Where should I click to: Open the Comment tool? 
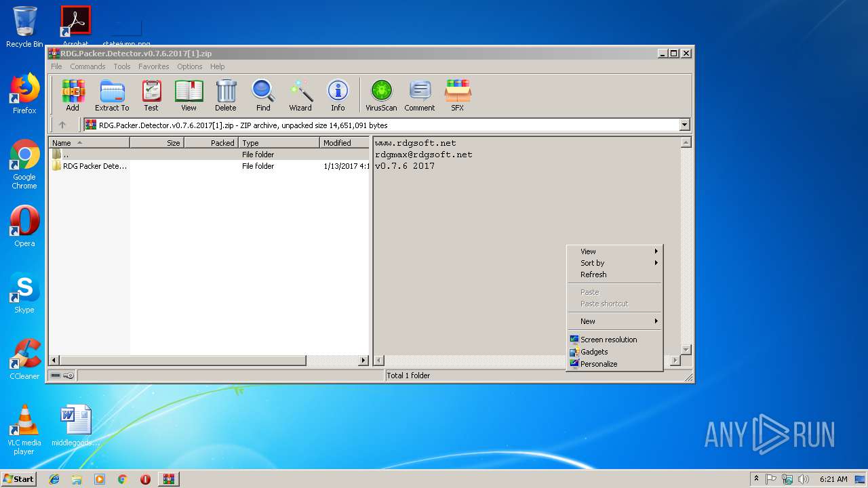pos(420,95)
